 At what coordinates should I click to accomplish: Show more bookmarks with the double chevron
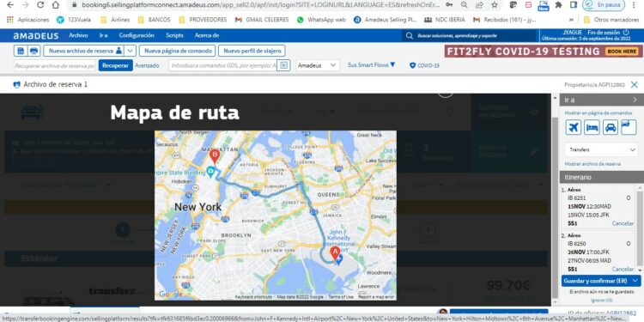tap(571, 19)
